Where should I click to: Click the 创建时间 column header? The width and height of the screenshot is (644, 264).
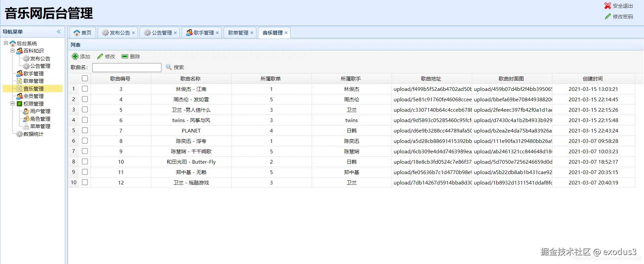(593, 78)
